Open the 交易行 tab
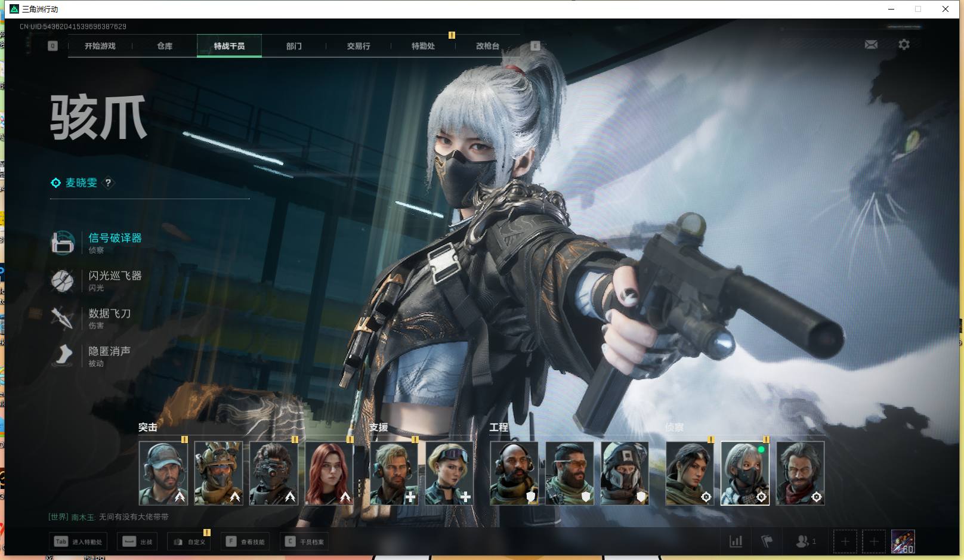 (x=359, y=46)
